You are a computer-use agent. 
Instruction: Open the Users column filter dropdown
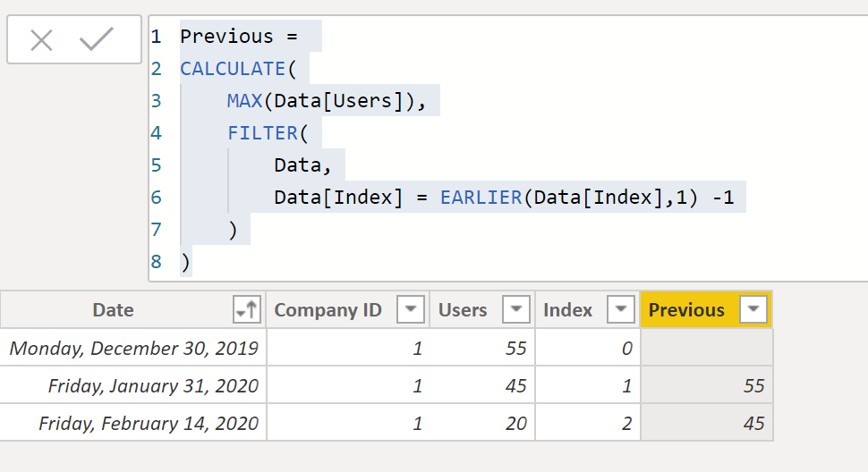[516, 310]
